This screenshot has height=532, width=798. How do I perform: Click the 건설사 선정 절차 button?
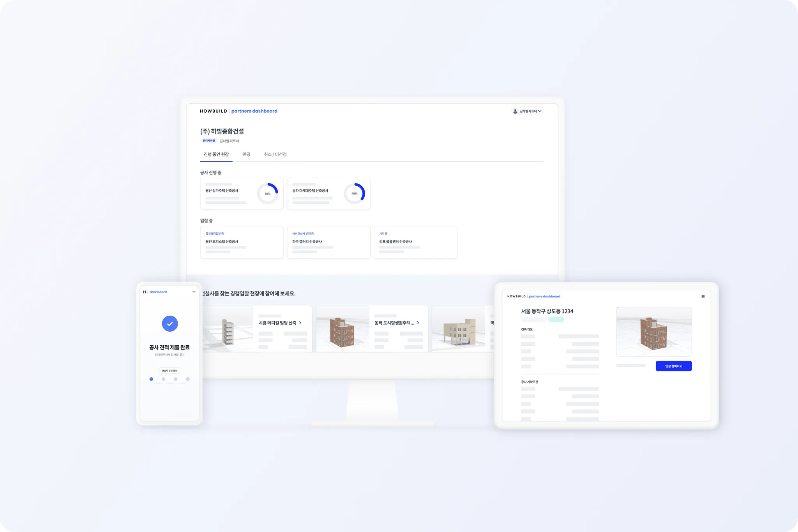click(x=169, y=371)
